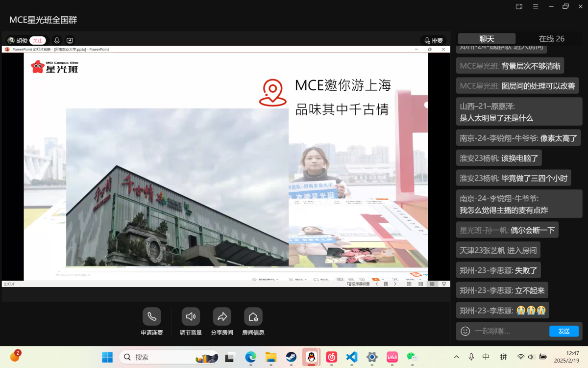
Task: Click the record video icon in title bar
Action: (x=519, y=6)
